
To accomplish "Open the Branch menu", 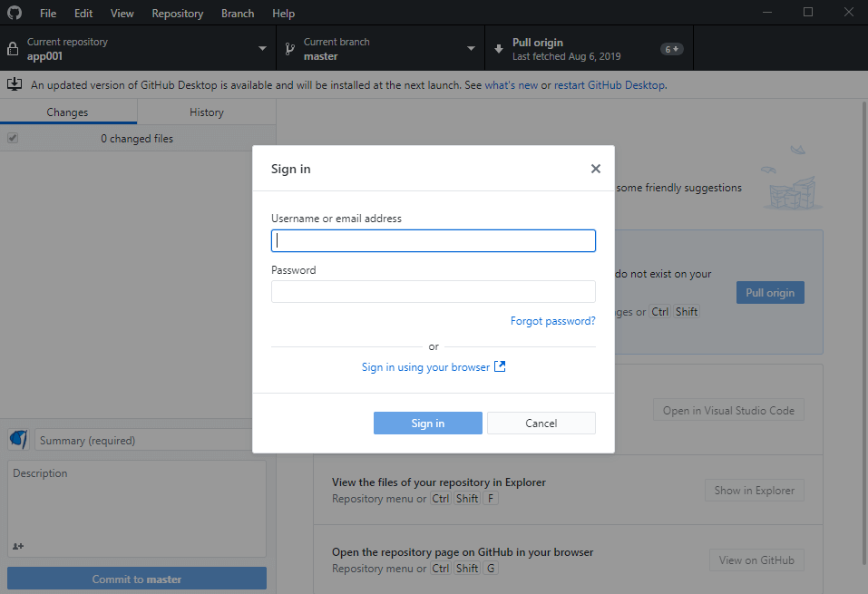I will 238,14.
